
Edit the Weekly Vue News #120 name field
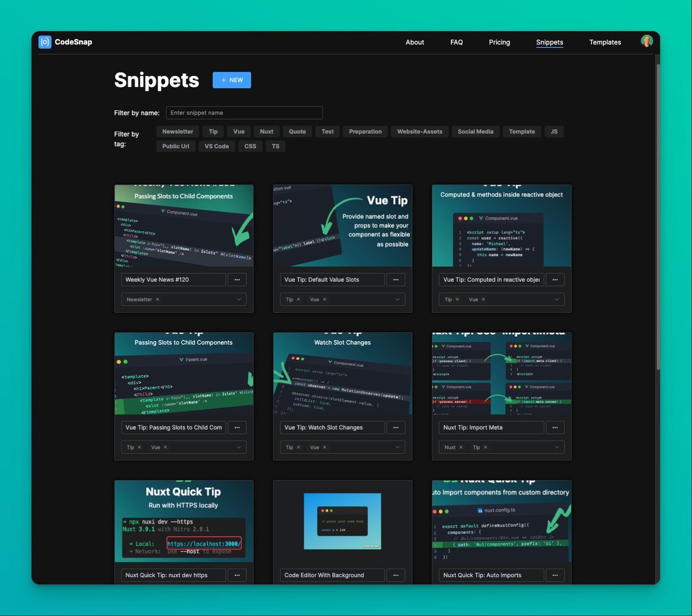click(174, 279)
